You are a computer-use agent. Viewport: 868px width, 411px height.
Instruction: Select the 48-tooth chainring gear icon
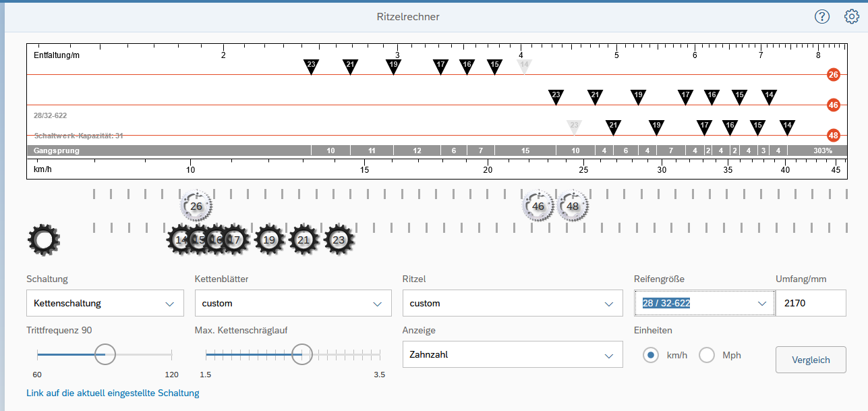pyautogui.click(x=573, y=207)
